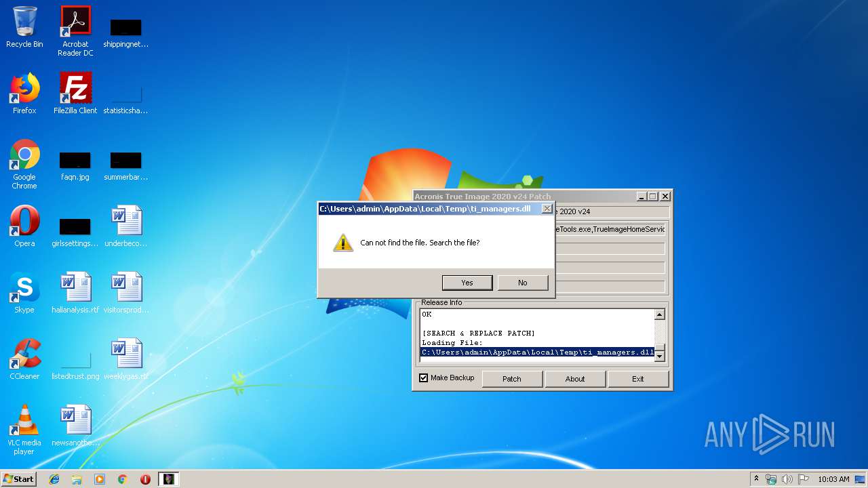Select the listedtrust.png file
This screenshot has height=488, width=868.
[x=75, y=365]
